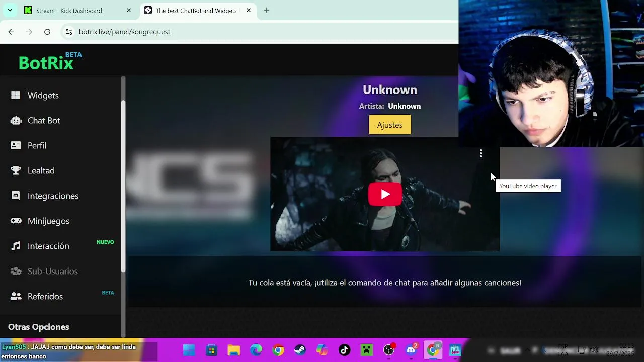Open the first Chrome taskbar icon

(278, 350)
